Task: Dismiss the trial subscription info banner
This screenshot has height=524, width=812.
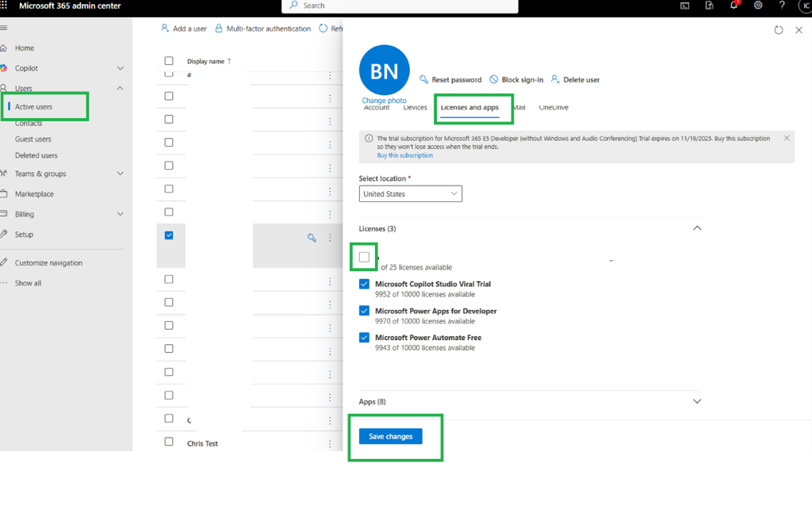Action: pyautogui.click(x=787, y=138)
